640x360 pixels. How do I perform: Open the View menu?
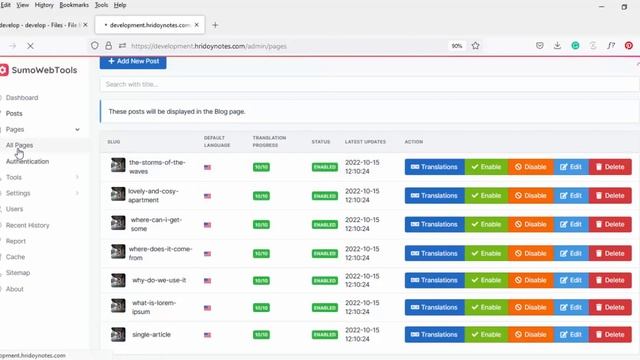22,5
